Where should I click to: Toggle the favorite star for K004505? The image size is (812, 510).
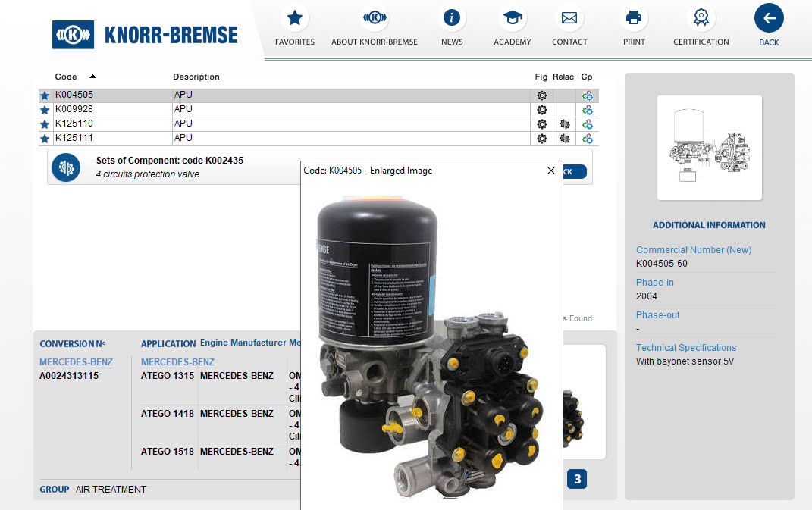44,95
